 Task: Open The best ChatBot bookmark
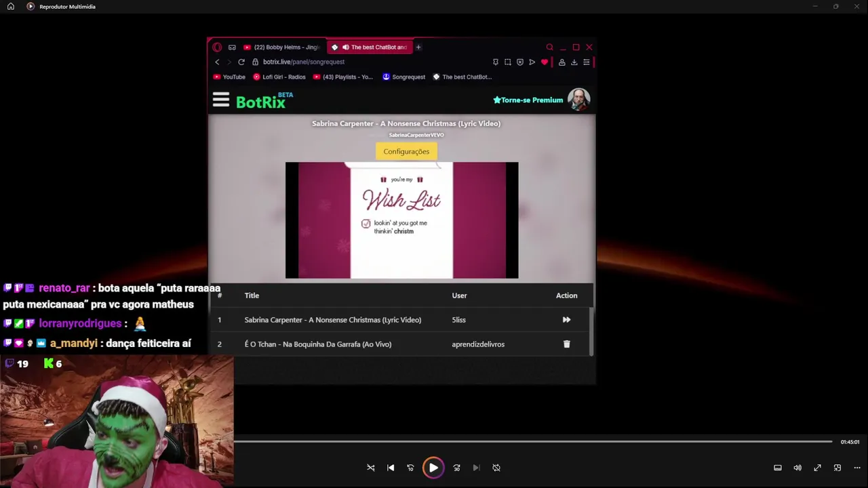coord(462,77)
